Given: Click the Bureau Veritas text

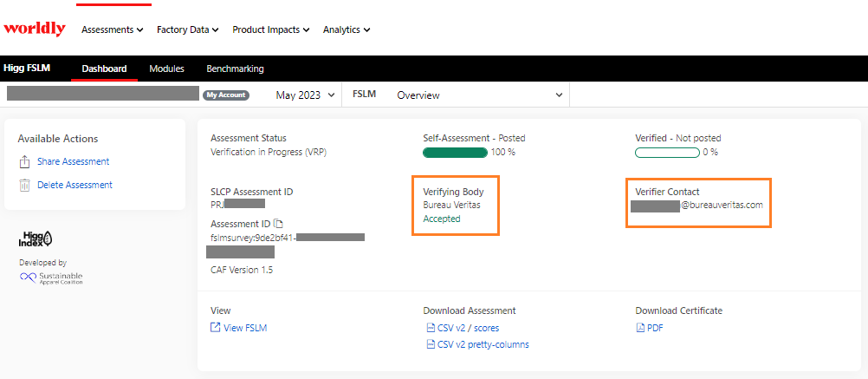Looking at the screenshot, I should [451, 205].
